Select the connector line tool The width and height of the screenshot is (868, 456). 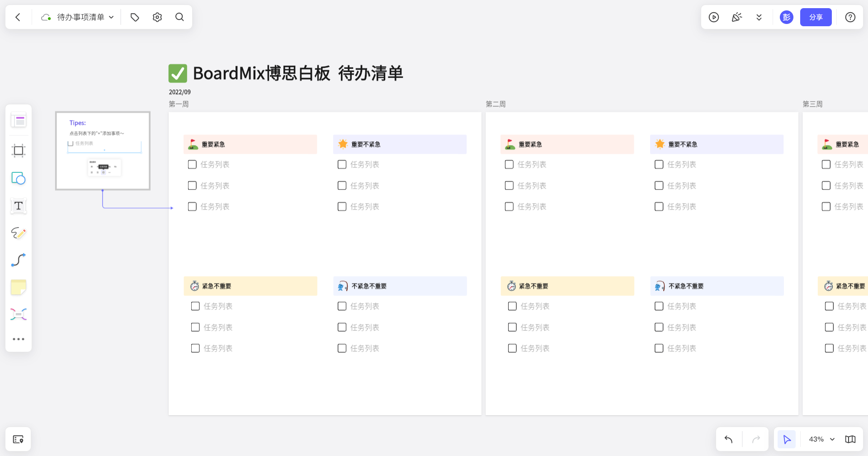point(19,260)
